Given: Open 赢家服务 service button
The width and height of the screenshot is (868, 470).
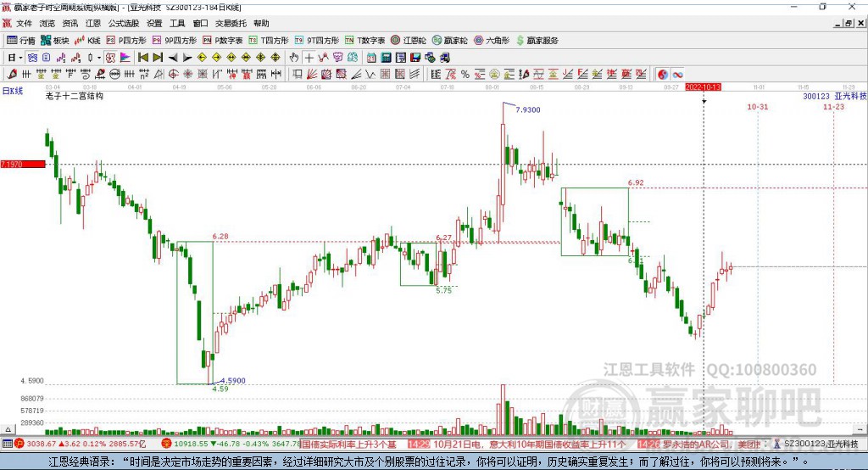Looking at the screenshot, I should (537, 41).
